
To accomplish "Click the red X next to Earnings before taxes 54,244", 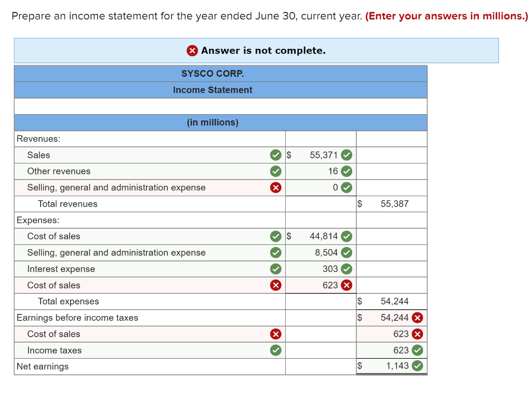I will [417, 318].
